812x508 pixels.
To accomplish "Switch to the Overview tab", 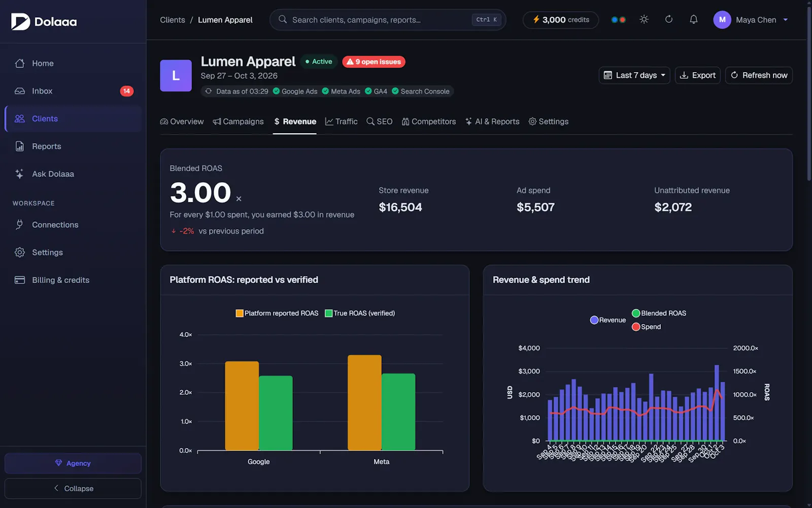I will [182, 121].
